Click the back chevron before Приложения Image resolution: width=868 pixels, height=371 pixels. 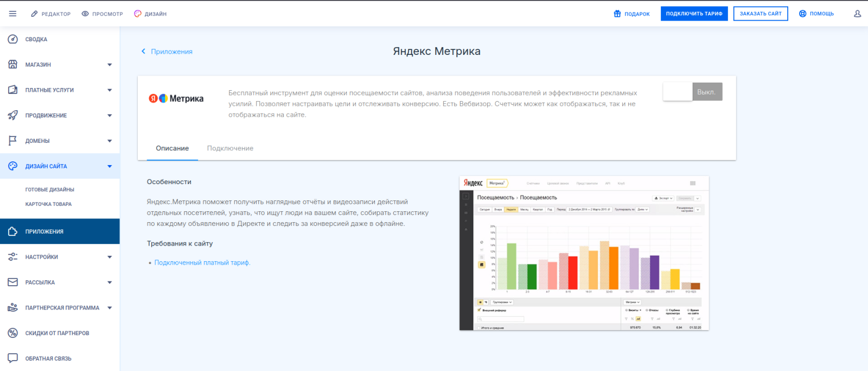[143, 51]
